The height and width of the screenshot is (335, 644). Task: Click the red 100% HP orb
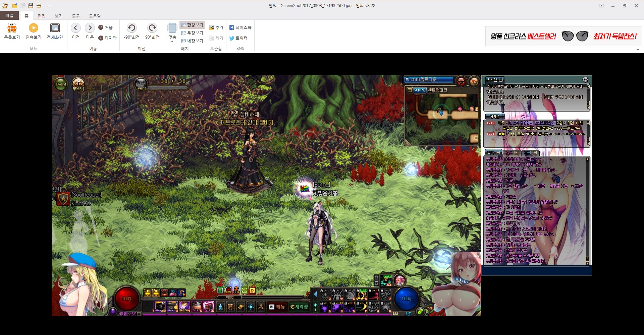click(x=126, y=298)
